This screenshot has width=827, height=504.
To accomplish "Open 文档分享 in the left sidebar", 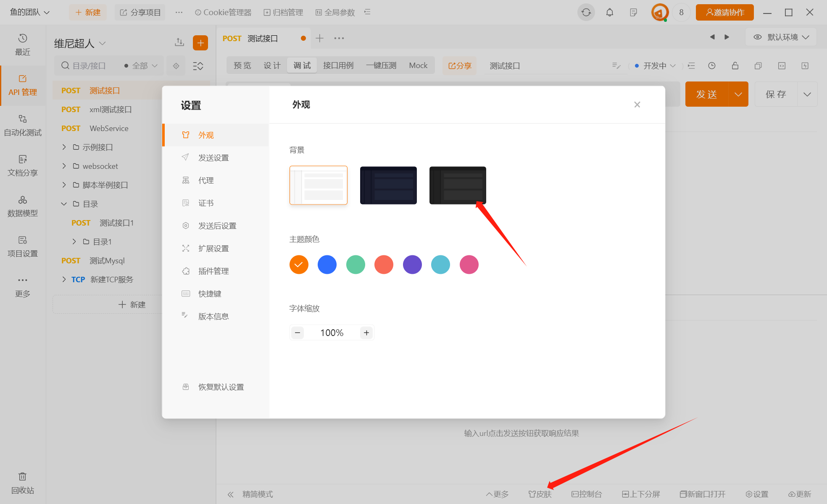I will 23,165.
